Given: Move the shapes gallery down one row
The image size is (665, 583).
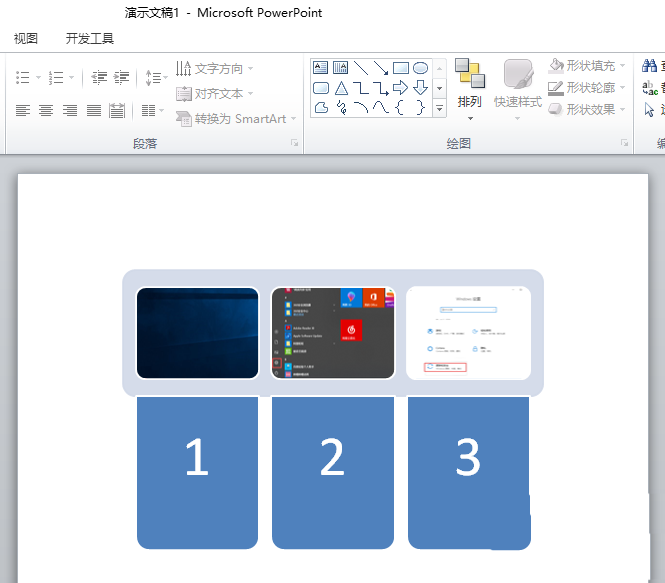Looking at the screenshot, I should click(440, 88).
